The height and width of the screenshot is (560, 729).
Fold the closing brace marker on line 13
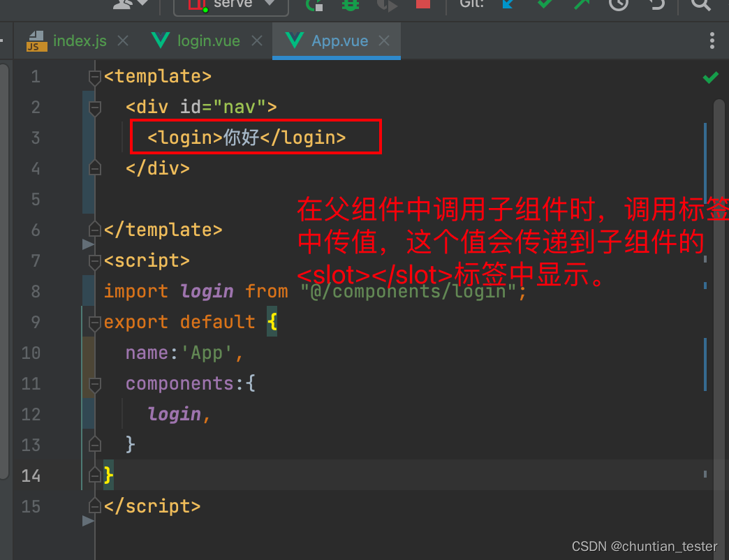tap(95, 444)
